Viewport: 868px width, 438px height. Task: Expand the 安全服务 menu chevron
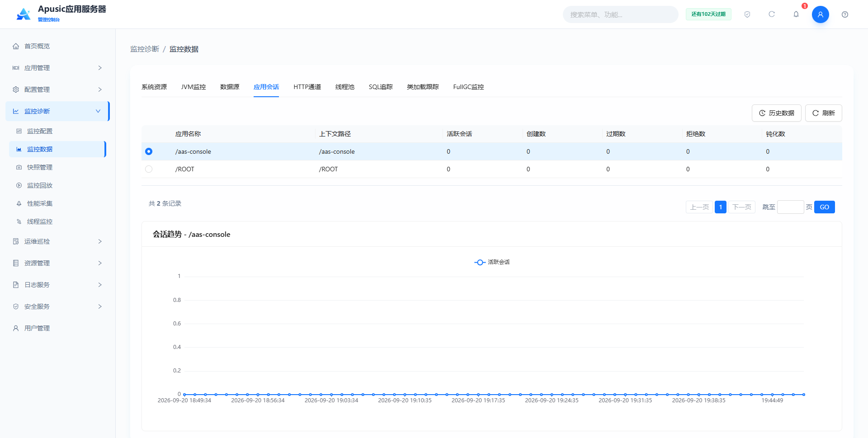(100, 306)
